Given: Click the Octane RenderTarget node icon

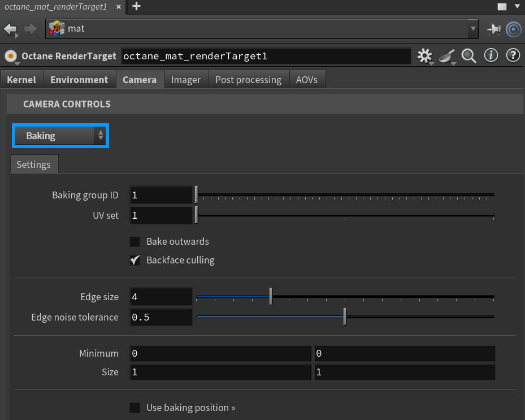Looking at the screenshot, I should (10, 56).
